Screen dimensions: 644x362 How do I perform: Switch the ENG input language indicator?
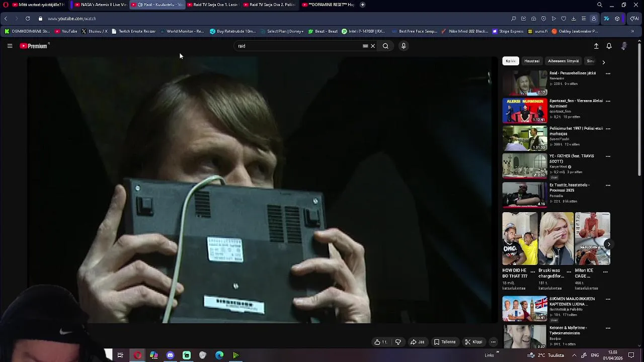pos(595,355)
